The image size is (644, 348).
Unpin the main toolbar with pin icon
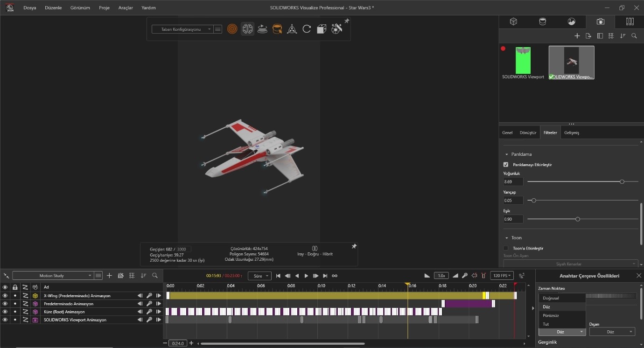(346, 21)
